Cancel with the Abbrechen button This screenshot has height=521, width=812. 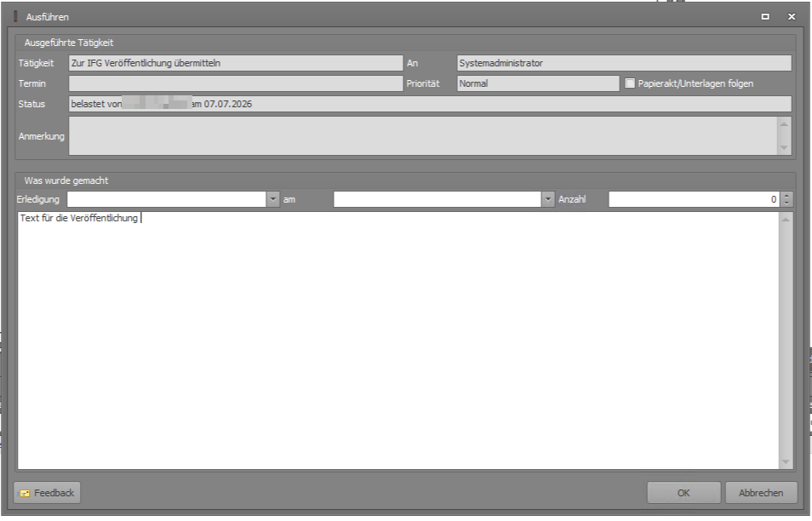tap(761, 493)
